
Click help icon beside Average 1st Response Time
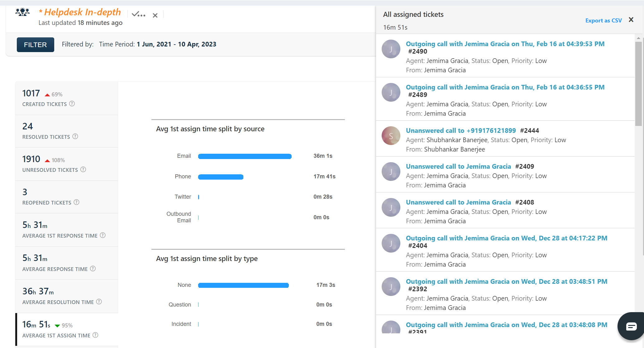tap(103, 235)
